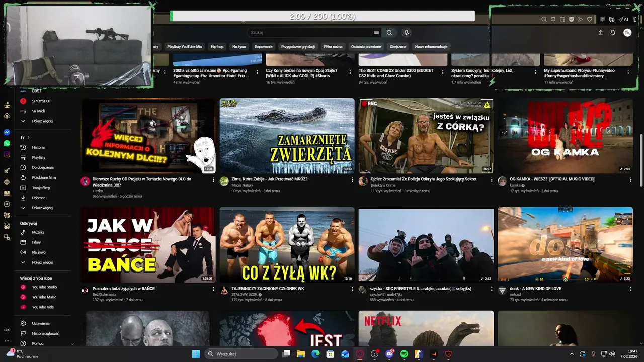644x362 pixels.
Task: Click the Wyszukaj taskbar search box
Action: point(242,354)
